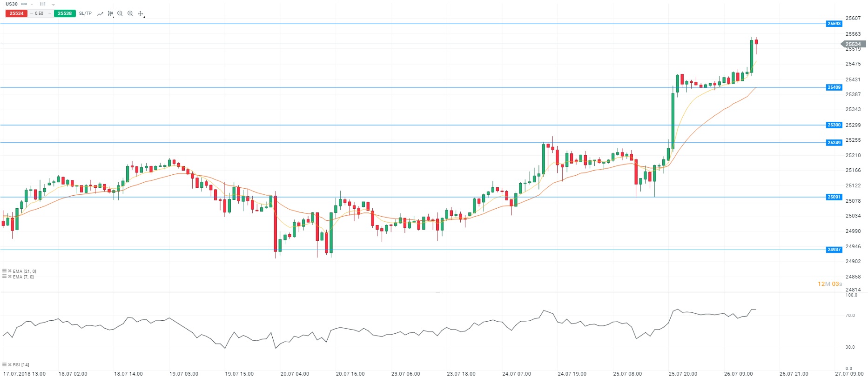Click the 0.50 volume input field

[40, 13]
